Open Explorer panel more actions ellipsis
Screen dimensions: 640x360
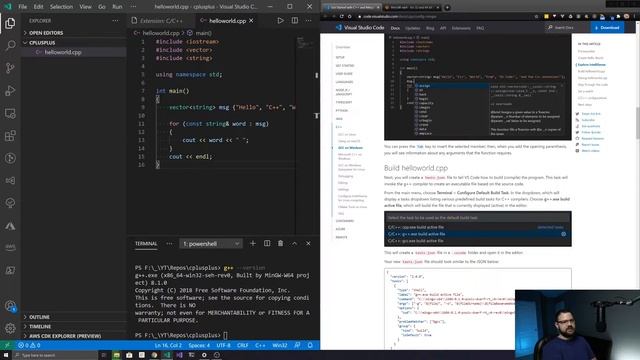(x=116, y=20)
